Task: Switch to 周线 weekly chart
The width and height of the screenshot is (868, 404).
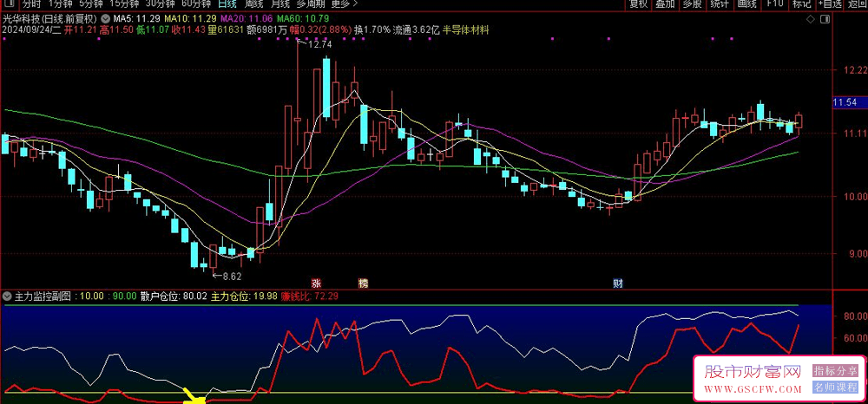Action: [x=256, y=4]
